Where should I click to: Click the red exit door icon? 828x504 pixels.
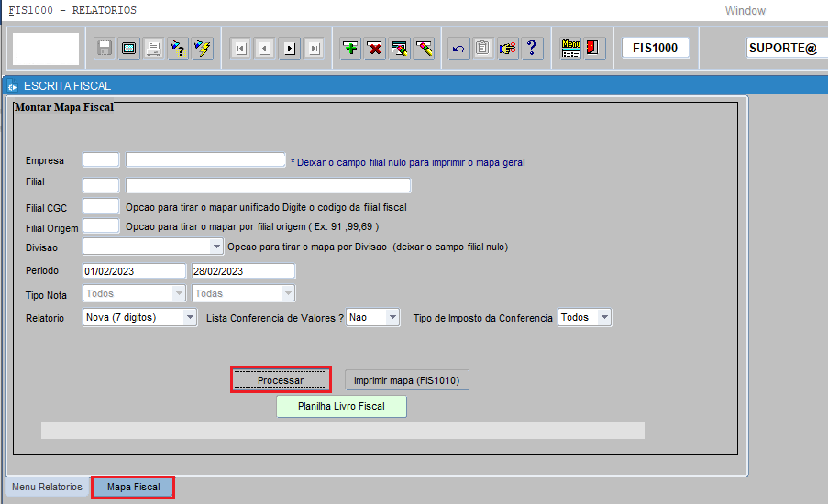point(593,49)
